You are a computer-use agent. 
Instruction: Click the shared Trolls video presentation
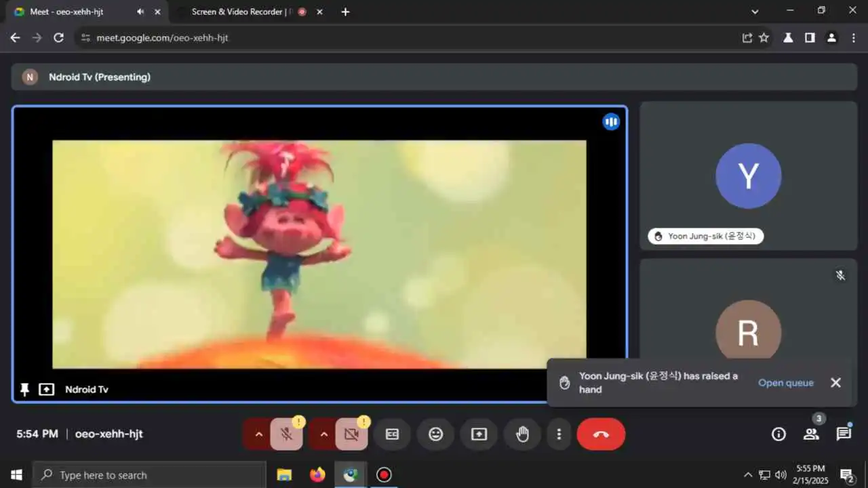319,254
